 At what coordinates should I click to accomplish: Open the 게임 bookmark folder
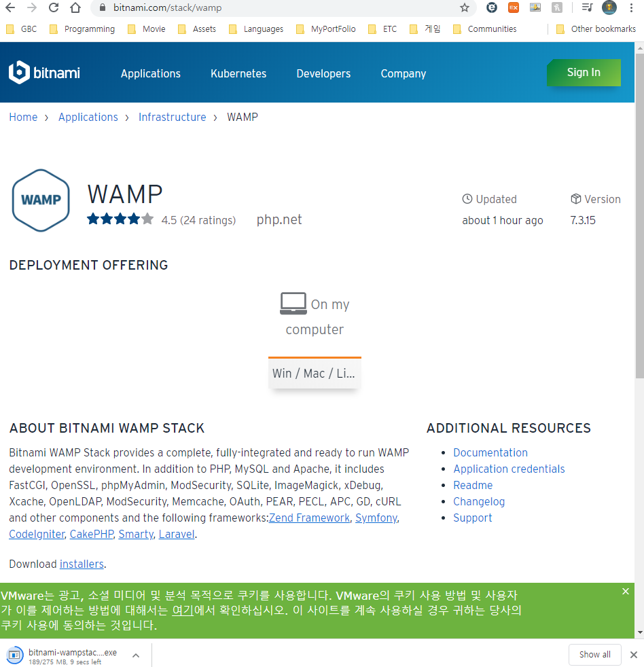click(425, 29)
